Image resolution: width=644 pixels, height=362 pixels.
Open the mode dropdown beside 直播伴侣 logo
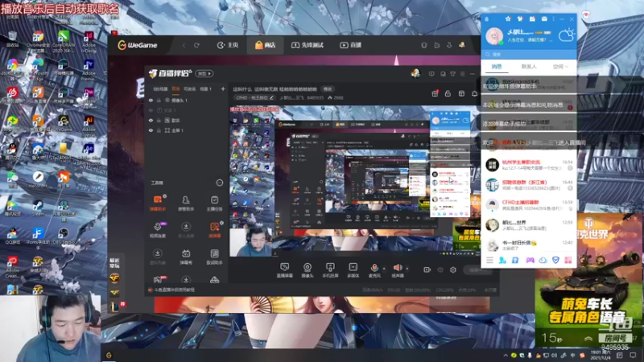[204, 73]
